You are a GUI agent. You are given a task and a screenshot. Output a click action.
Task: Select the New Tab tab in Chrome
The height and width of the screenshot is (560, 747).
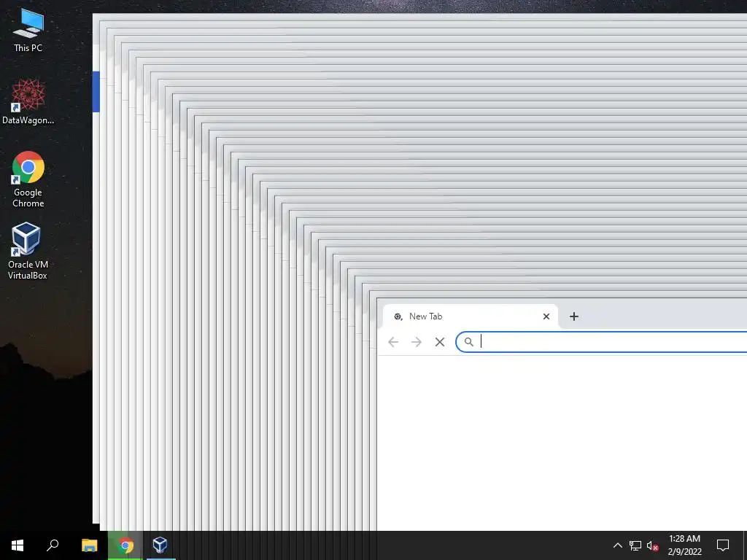coord(470,316)
